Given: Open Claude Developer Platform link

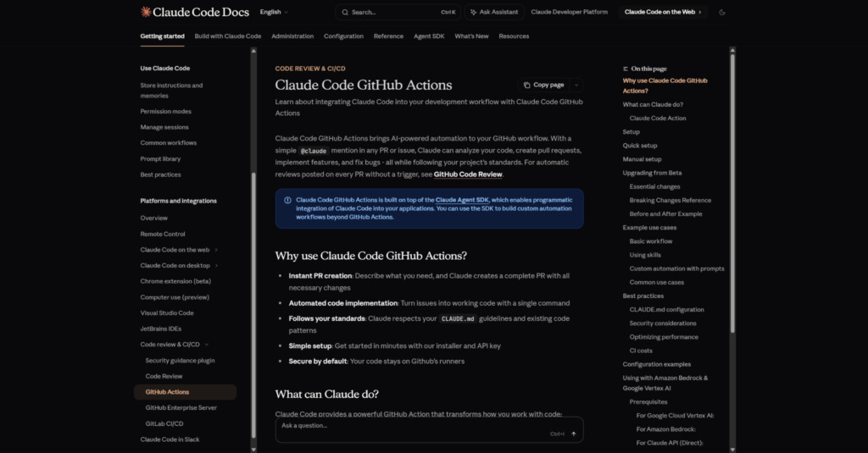Looking at the screenshot, I should click(569, 12).
